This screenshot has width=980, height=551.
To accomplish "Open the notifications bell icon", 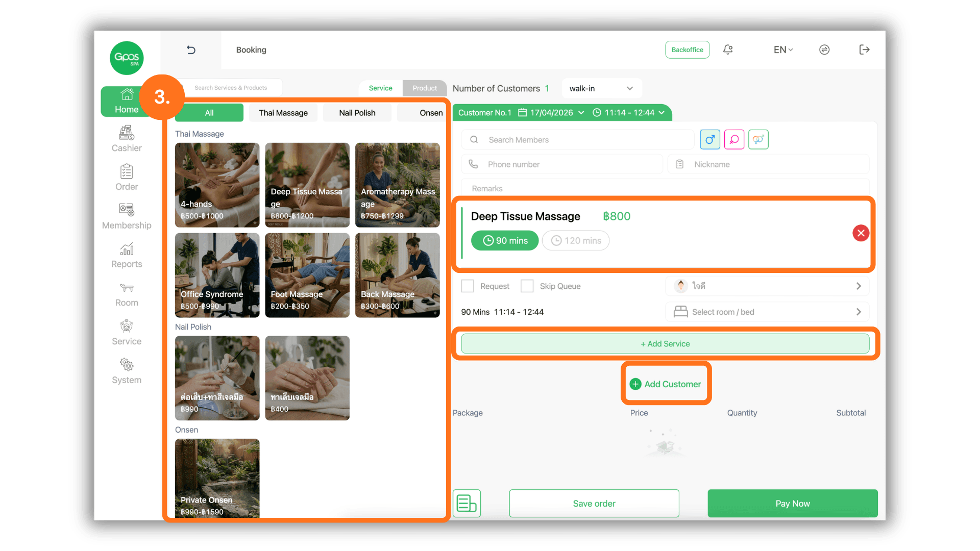I will tap(728, 49).
